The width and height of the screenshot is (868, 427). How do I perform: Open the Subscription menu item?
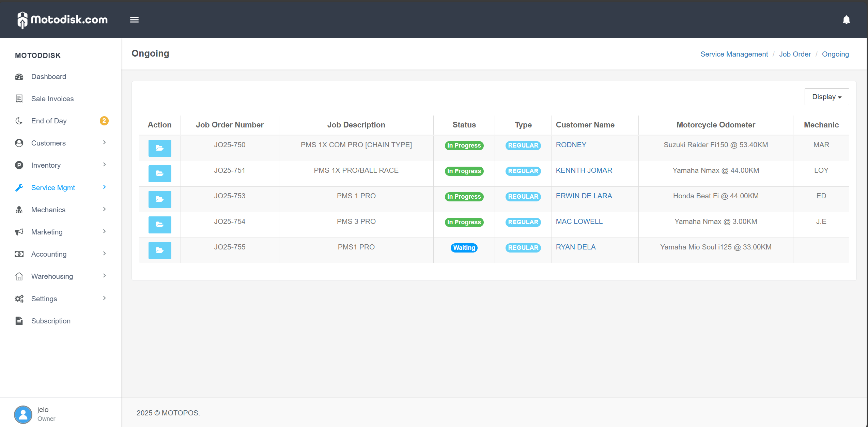pos(51,321)
